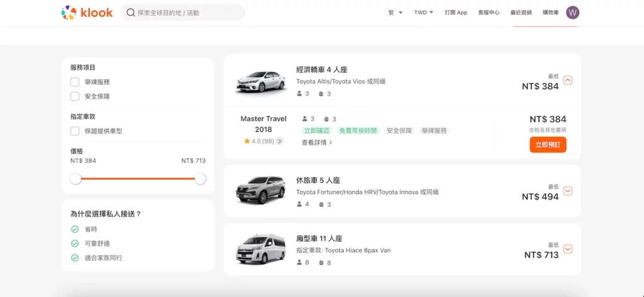Click the green check icon beside 可靠舒適

click(x=75, y=243)
